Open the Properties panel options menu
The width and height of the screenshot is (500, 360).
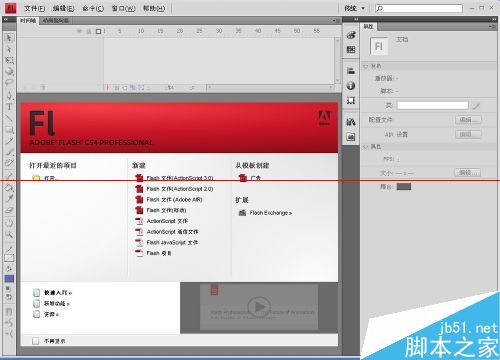point(492,26)
